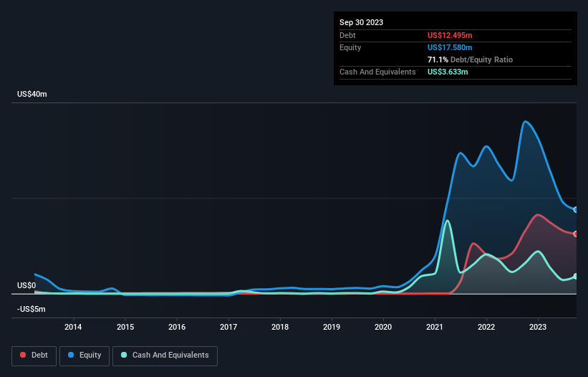588x377 pixels.
Task: Click the 2014 x-axis label
Action: click(73, 327)
